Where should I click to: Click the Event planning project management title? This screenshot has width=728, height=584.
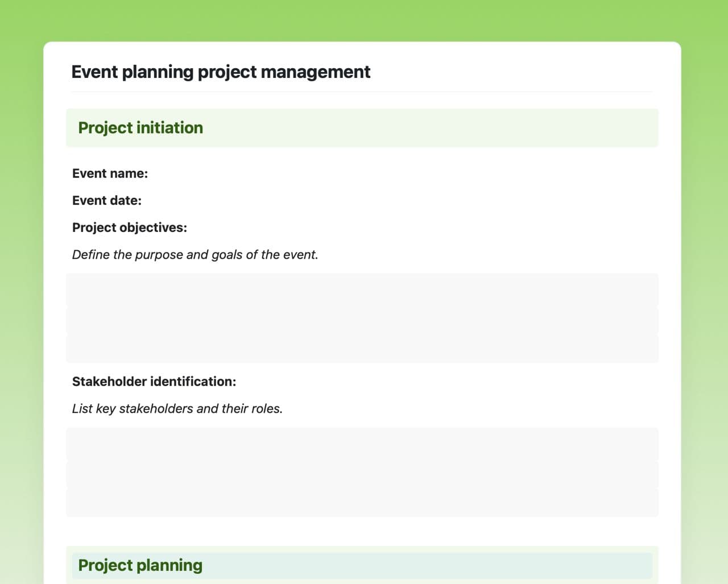221,72
